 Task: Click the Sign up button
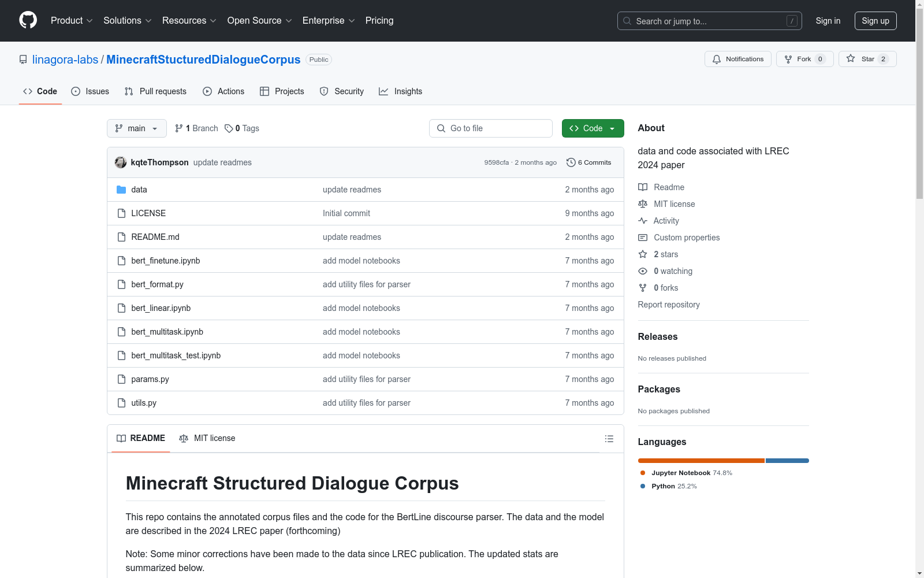coord(875,21)
